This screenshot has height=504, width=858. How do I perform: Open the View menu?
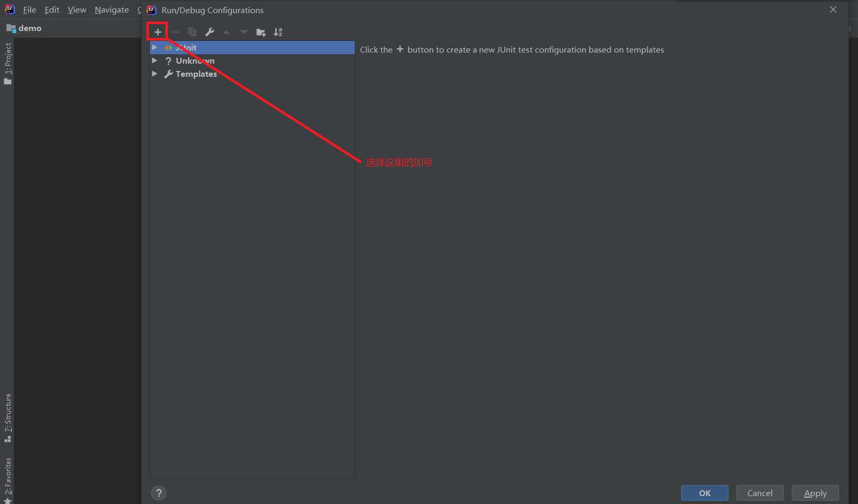[x=77, y=9]
